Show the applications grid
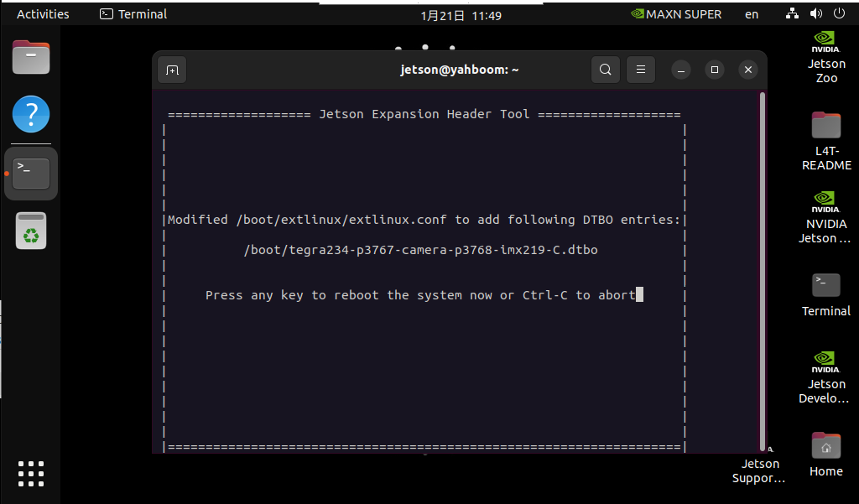 pos(31,473)
